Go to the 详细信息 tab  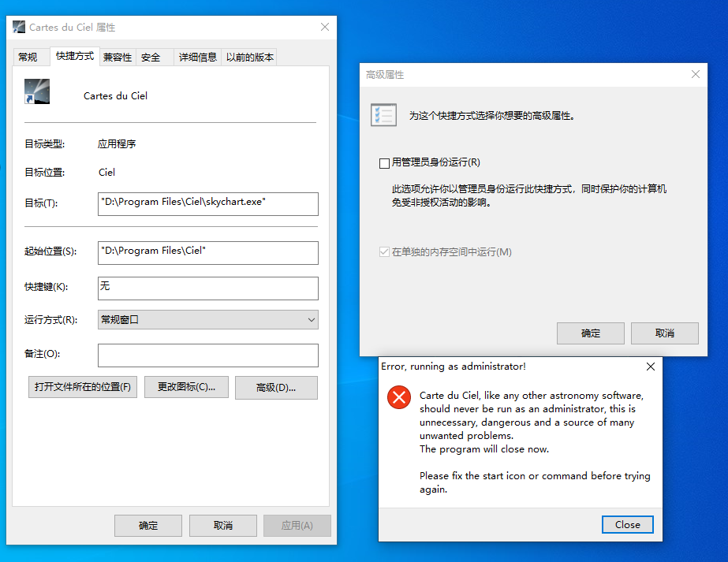click(197, 57)
